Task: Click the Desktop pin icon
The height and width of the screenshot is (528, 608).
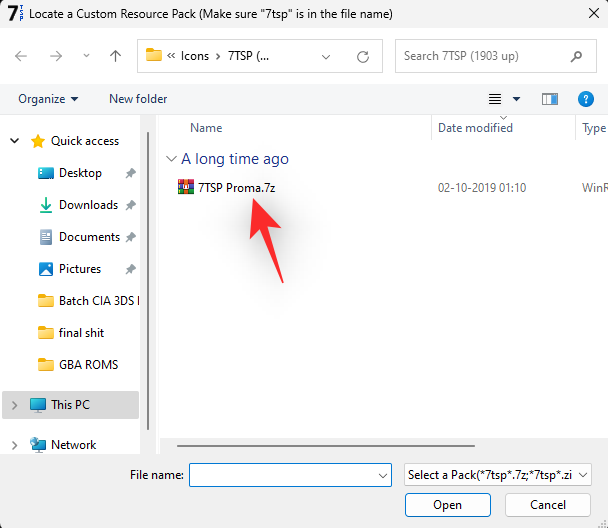Action: [x=131, y=173]
